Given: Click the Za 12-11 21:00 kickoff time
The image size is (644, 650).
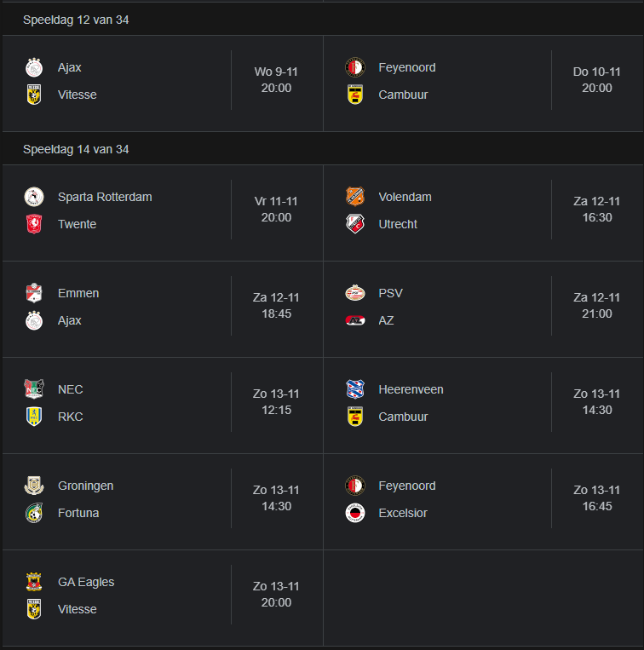Looking at the screenshot, I should (597, 306).
